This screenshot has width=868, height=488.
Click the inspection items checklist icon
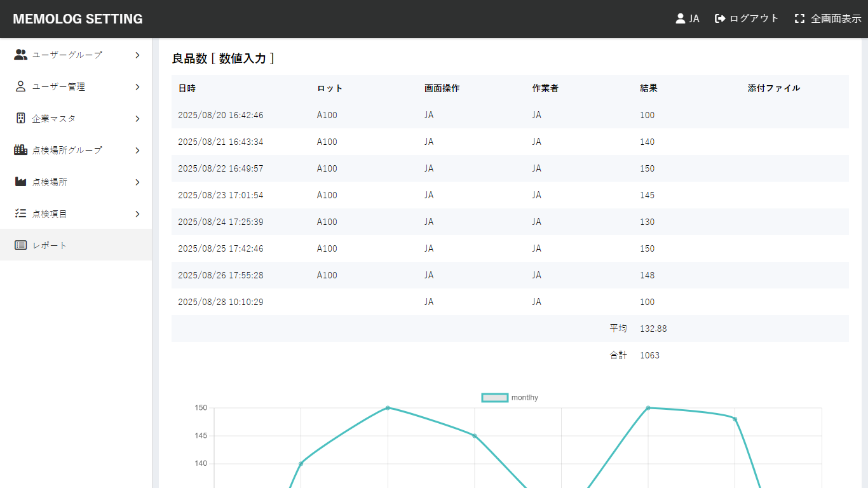[20, 213]
